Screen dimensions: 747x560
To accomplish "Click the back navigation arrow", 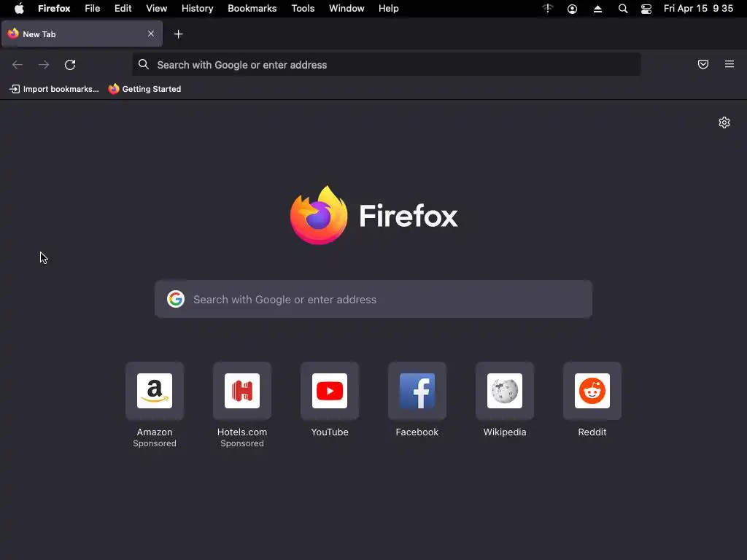I will (18, 65).
